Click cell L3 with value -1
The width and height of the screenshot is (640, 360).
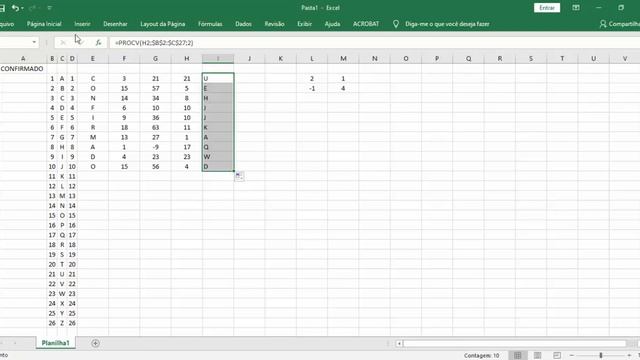point(312,88)
